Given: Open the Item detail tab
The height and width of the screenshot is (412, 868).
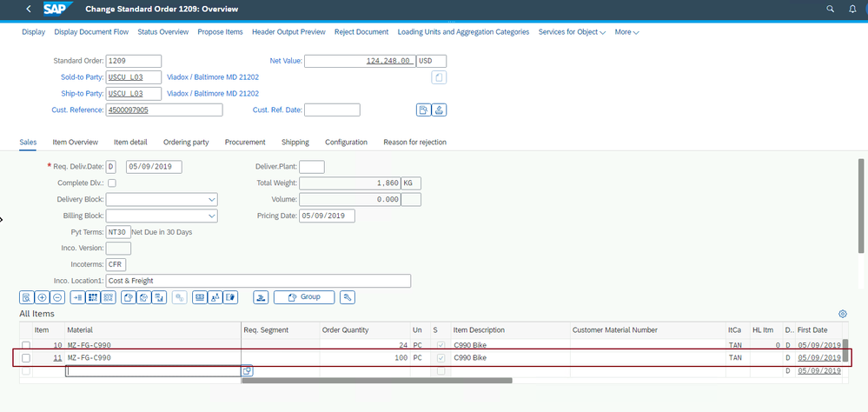Looking at the screenshot, I should pyautogui.click(x=130, y=143).
